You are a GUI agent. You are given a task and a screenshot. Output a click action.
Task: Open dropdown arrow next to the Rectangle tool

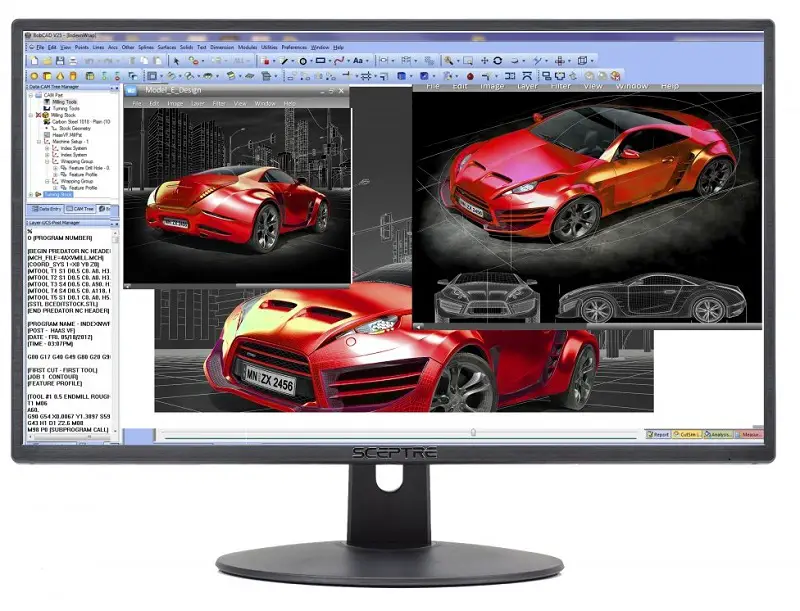tap(329, 61)
